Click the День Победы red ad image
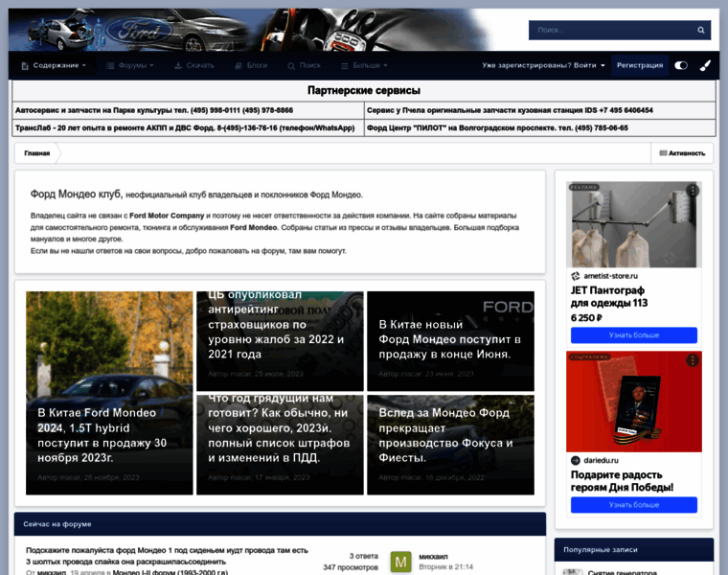This screenshot has height=575, width=728. click(x=634, y=402)
